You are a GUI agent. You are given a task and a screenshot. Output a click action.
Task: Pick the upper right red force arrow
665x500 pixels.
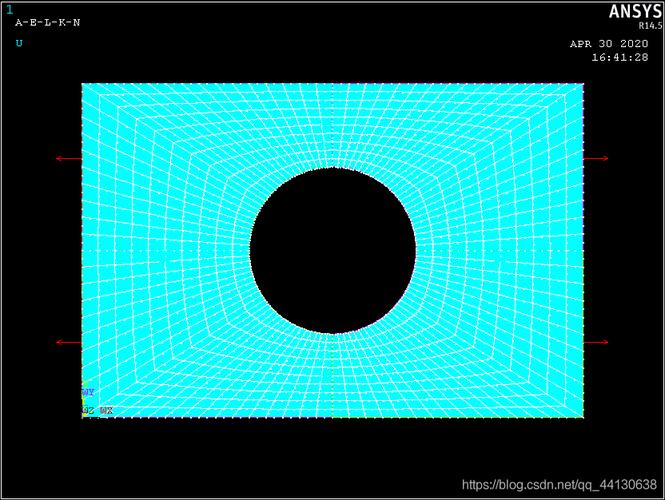[x=596, y=159]
